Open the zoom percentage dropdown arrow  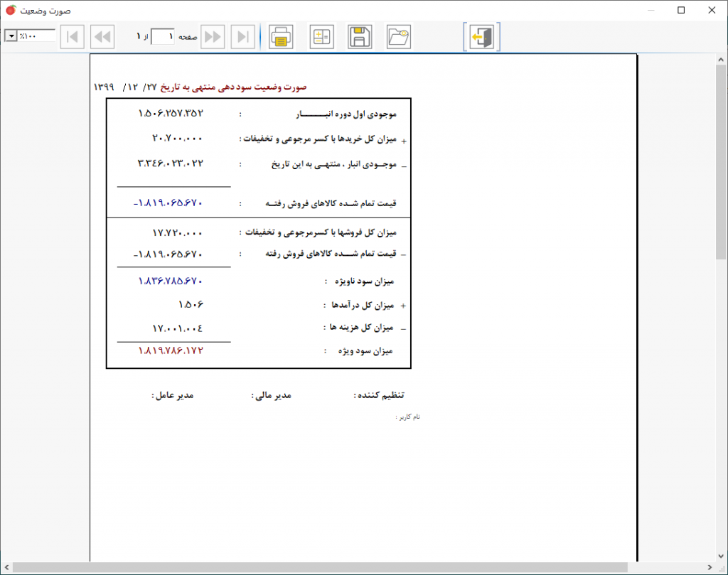pos(11,36)
